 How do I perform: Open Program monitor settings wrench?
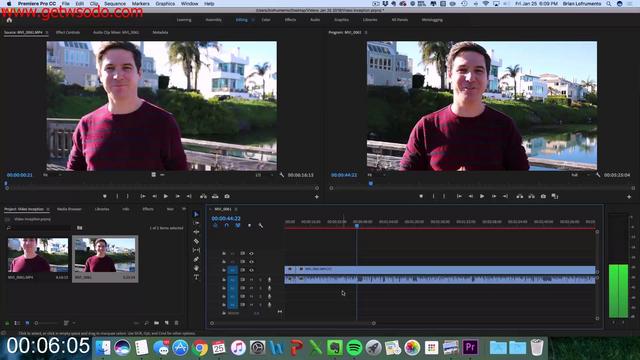click(598, 175)
